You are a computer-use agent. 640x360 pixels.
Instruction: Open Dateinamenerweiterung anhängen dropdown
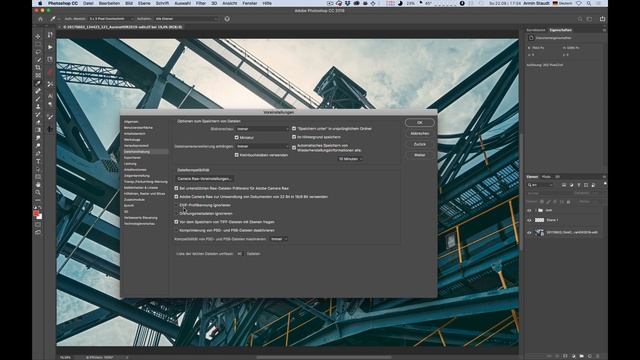tap(262, 146)
